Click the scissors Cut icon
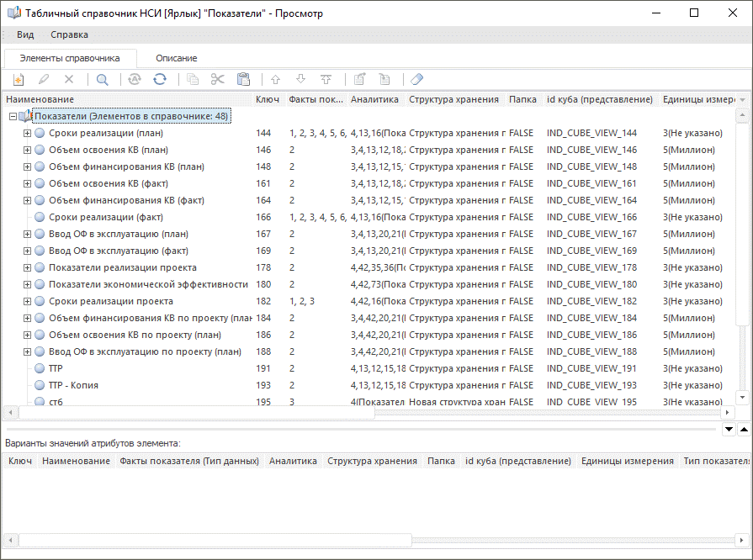The image size is (753, 560). coord(218,79)
